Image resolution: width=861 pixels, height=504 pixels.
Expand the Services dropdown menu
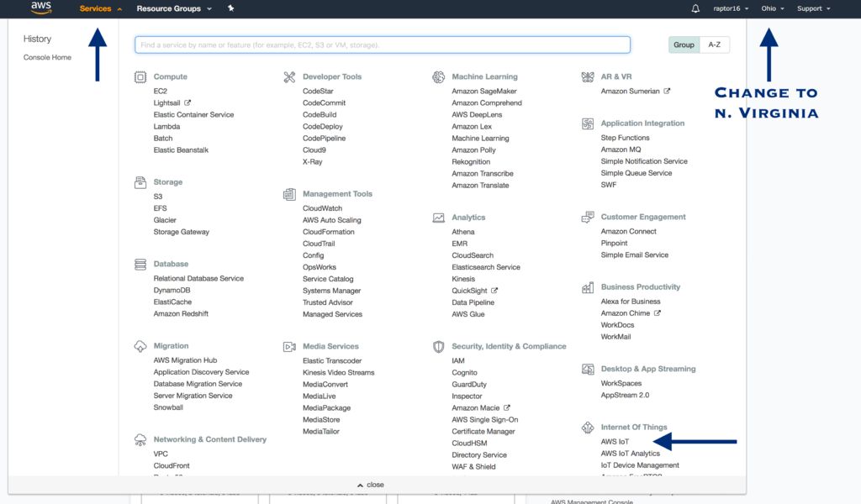(x=101, y=8)
